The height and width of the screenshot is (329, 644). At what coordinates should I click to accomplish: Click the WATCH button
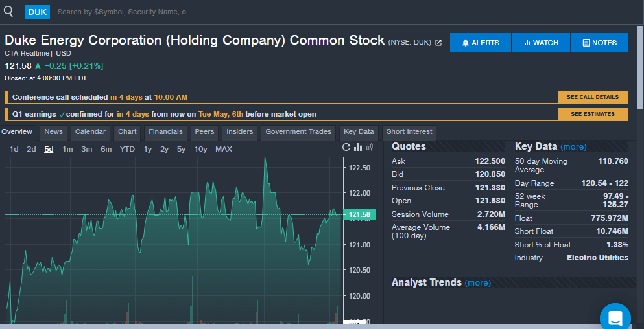coord(541,43)
